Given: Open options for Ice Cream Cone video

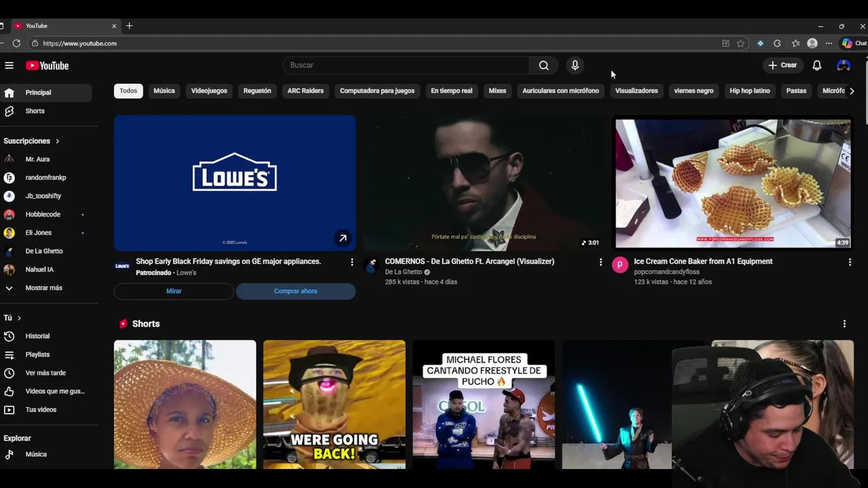Looking at the screenshot, I should click(850, 262).
